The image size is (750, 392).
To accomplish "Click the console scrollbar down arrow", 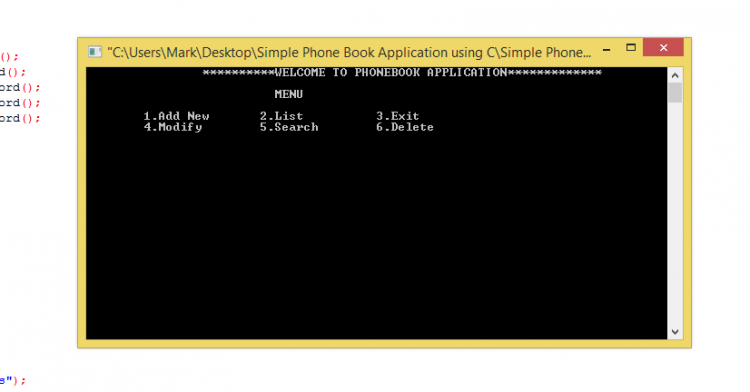I will coord(675,332).
